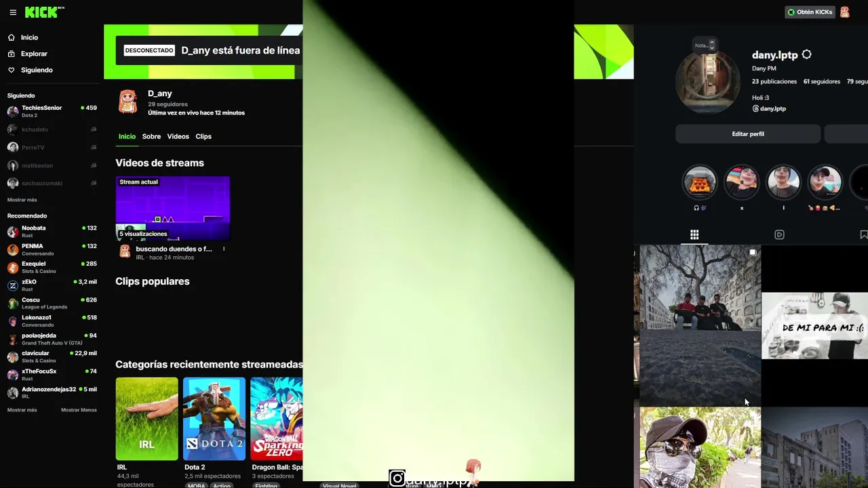Open Lokonazo1 channel in Recomendado
868x488 pixels.
click(52, 321)
